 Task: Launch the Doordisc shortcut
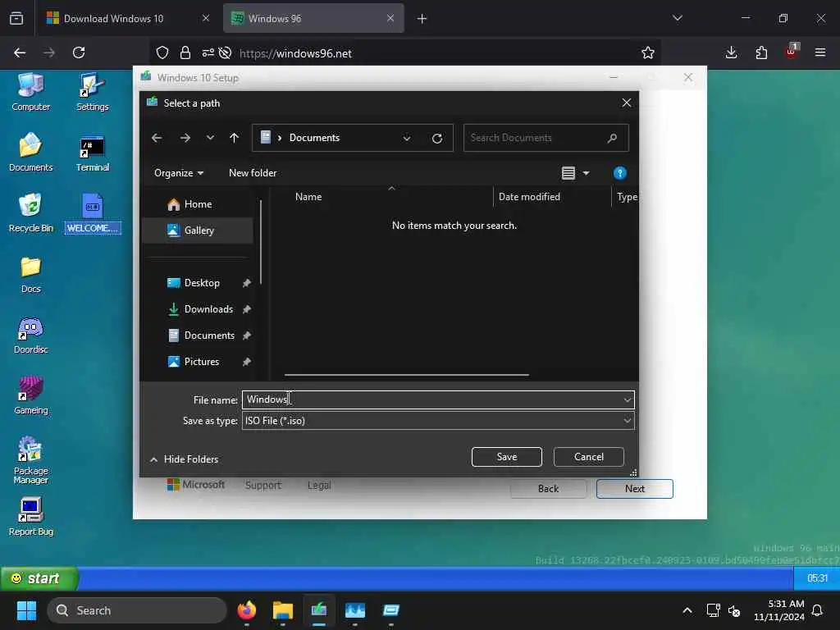point(30,335)
